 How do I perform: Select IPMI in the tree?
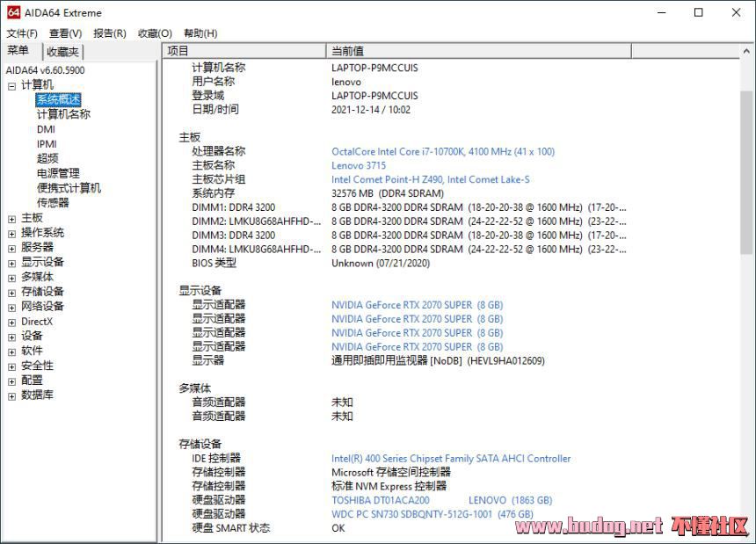pos(47,144)
